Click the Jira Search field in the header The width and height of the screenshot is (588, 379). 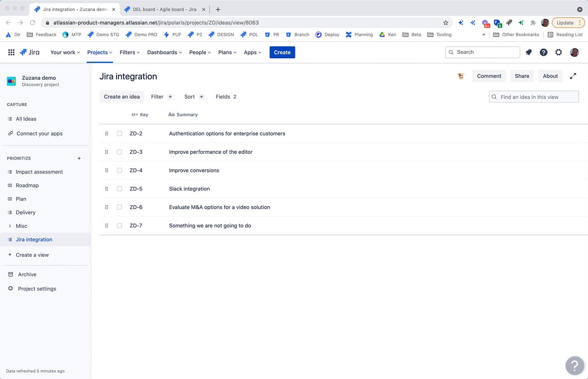click(x=482, y=52)
